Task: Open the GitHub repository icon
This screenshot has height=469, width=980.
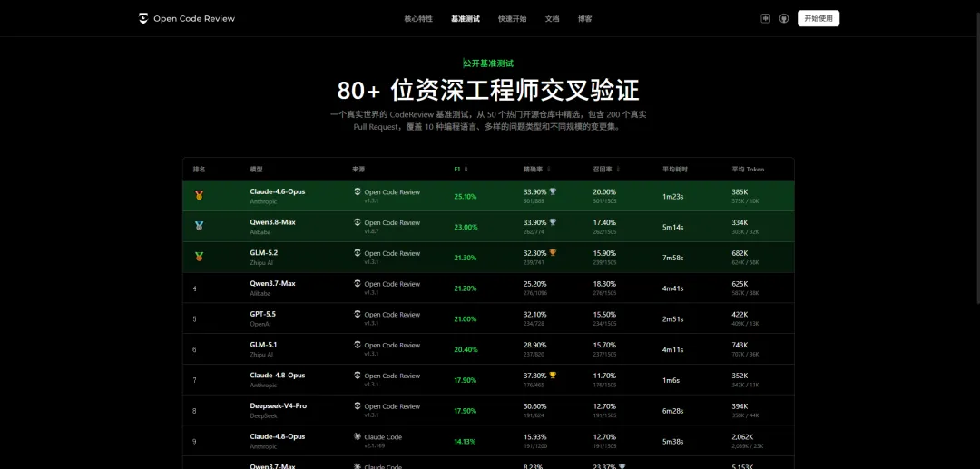Action: coord(784,19)
